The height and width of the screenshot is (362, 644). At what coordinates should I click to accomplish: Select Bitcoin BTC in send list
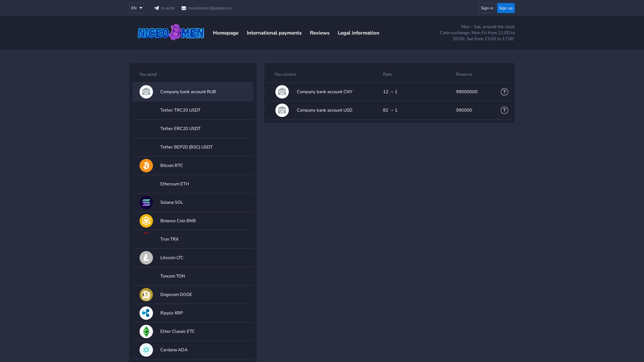click(193, 166)
